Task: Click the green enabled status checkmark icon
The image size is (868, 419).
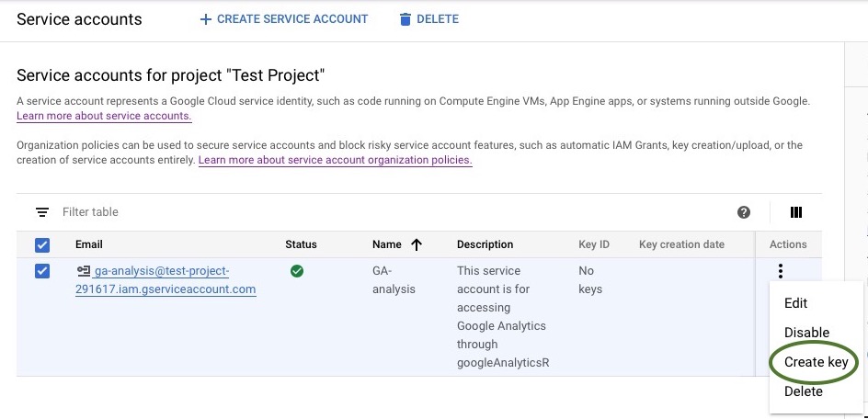Action: [297, 271]
